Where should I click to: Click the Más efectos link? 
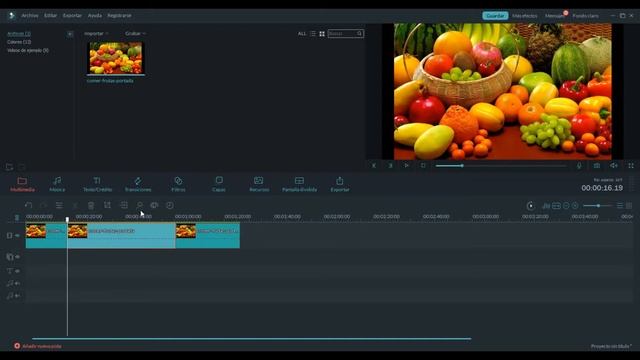(x=525, y=16)
